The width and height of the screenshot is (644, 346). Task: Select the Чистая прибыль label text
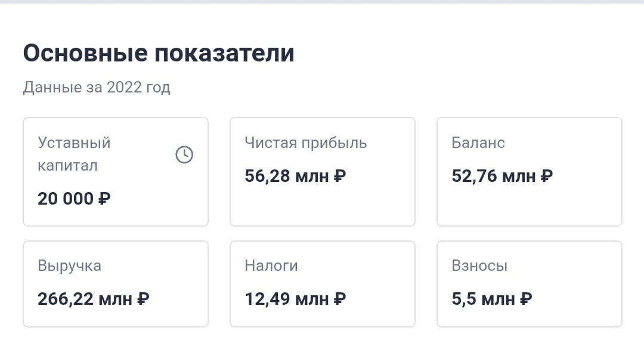305,143
